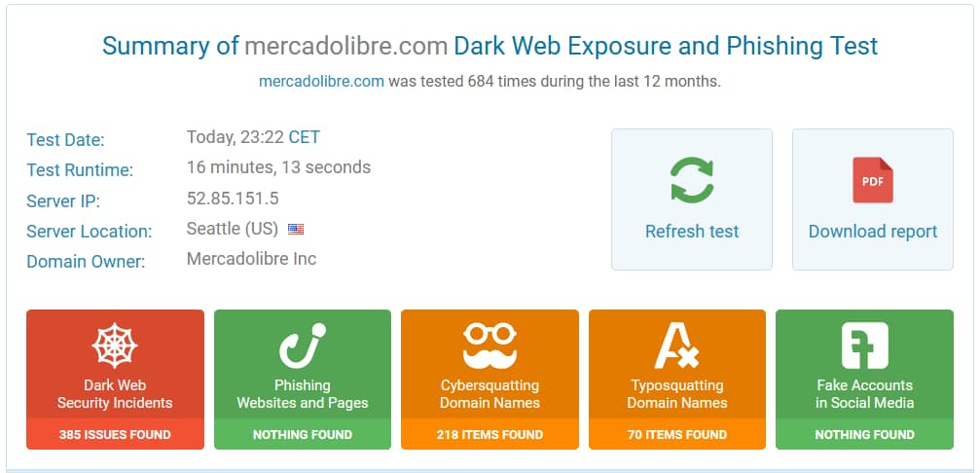Click the red PDF file icon
The image size is (980, 473).
(872, 180)
